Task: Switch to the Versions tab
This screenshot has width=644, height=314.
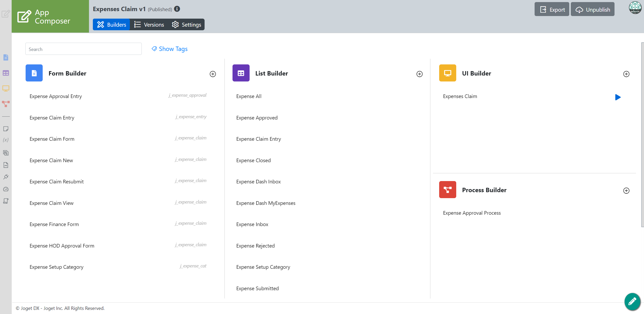Action: [x=149, y=25]
